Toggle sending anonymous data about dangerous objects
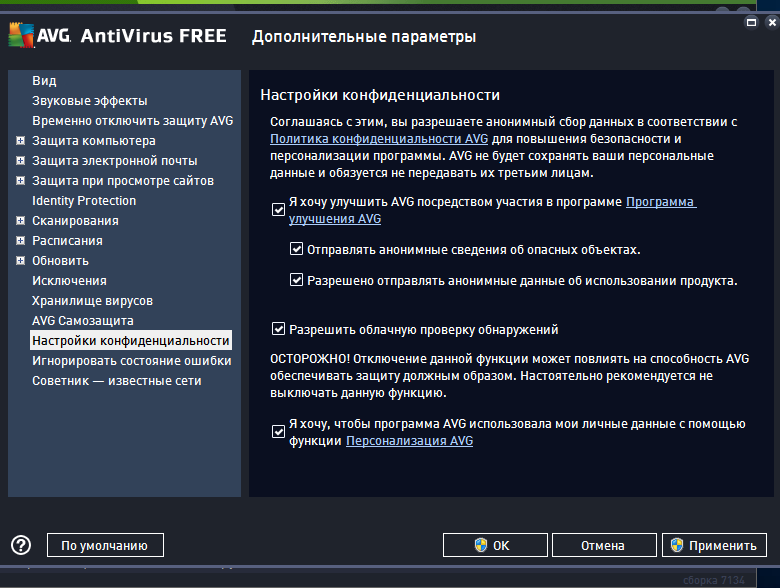Image resolution: width=780 pixels, height=588 pixels. 296,249
